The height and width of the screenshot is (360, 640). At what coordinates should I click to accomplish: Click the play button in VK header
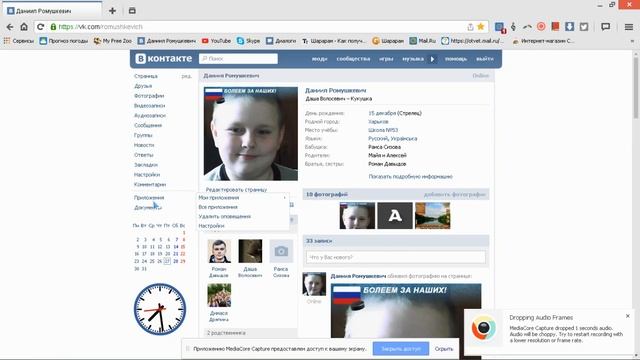pos(433,59)
